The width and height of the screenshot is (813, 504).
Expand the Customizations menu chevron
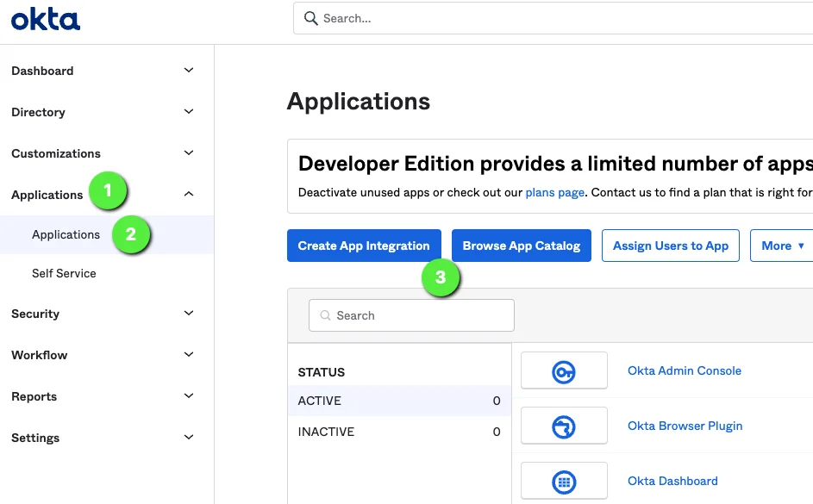click(x=189, y=152)
